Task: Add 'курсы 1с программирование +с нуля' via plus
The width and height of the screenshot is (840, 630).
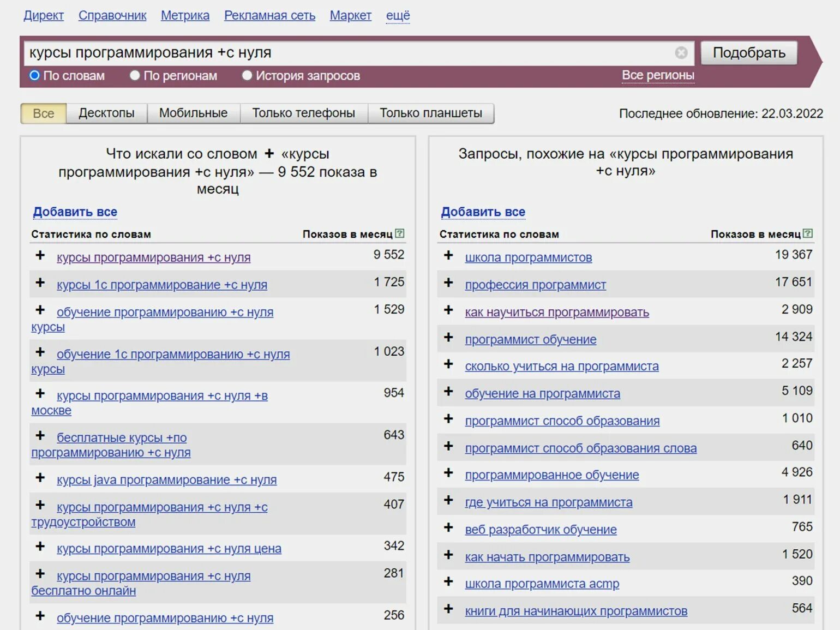Action: pyautogui.click(x=40, y=283)
